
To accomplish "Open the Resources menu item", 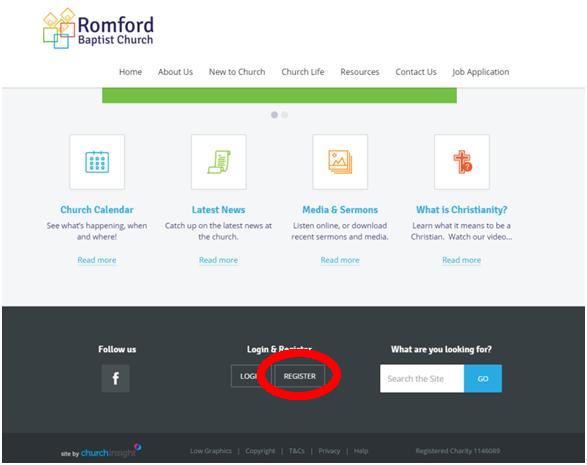I will point(360,72).
